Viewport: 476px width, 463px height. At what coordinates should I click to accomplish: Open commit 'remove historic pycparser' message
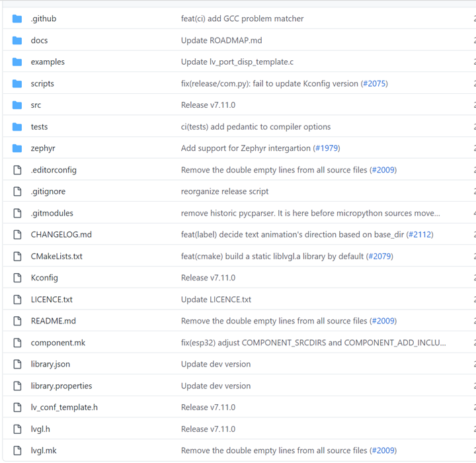point(310,213)
